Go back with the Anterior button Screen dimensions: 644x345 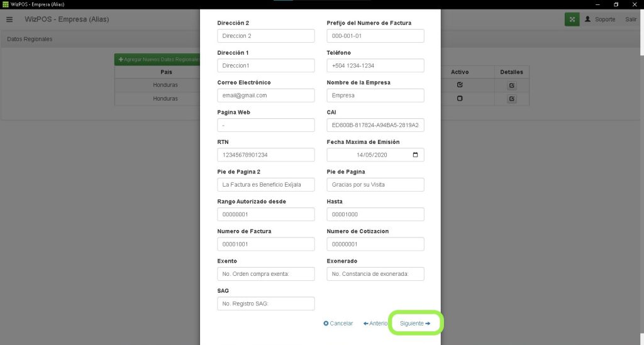coord(375,323)
